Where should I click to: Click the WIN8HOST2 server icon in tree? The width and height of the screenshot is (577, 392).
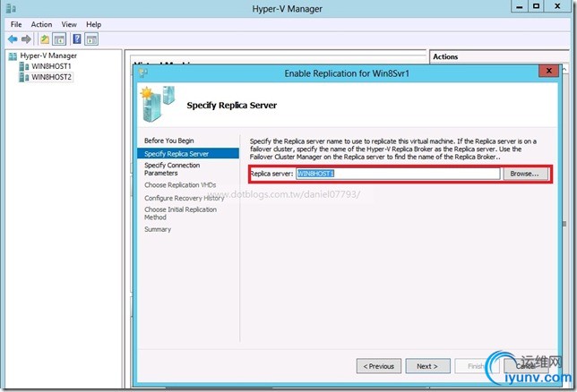coord(24,77)
